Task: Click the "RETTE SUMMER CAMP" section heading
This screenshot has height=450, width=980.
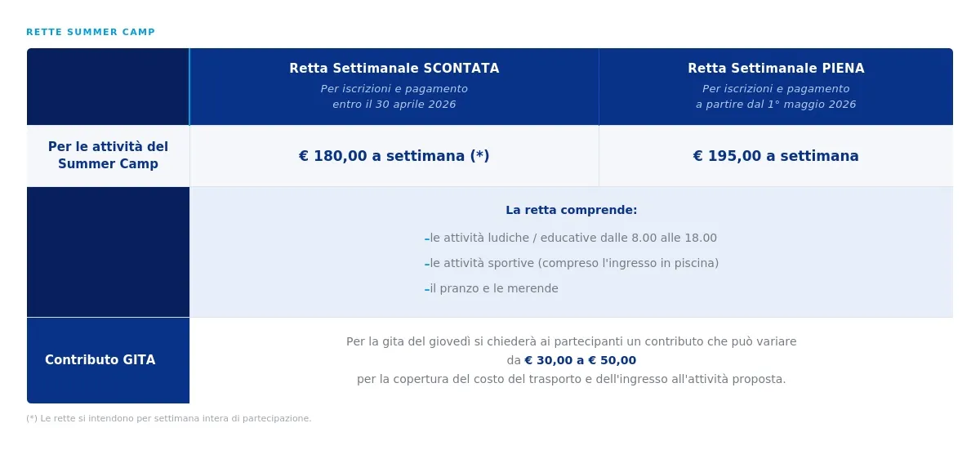Action: (x=91, y=33)
